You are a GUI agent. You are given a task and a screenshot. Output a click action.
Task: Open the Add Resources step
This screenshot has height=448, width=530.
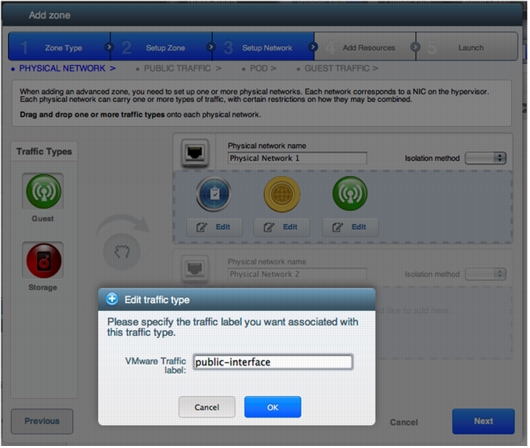point(365,47)
